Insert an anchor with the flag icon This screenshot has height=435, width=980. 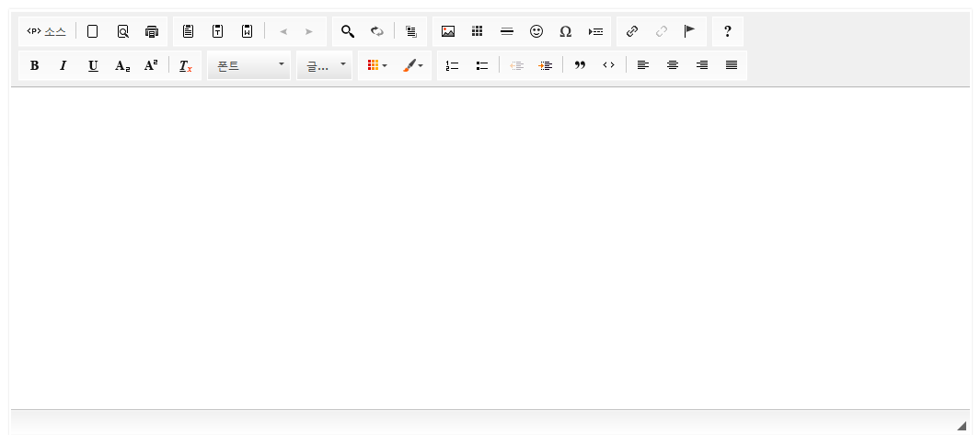tap(690, 31)
